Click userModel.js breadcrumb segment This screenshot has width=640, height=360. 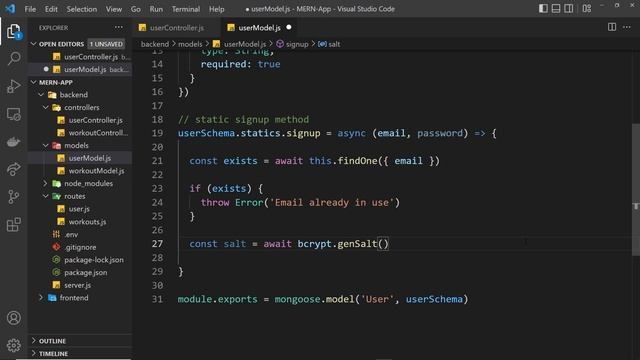tap(240, 44)
